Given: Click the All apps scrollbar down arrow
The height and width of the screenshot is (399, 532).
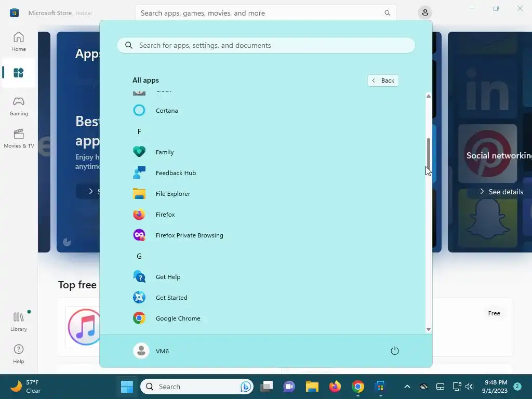Looking at the screenshot, I should (x=429, y=329).
